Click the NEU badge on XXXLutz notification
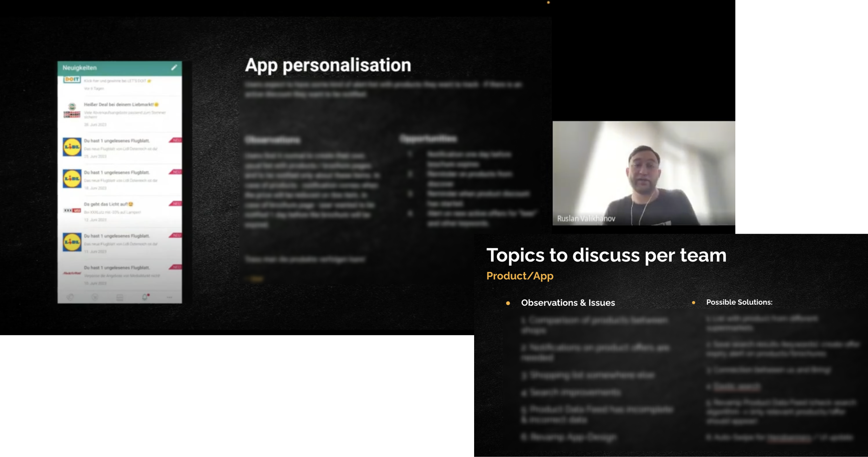Screen dimensions: 868x457 click(x=176, y=203)
